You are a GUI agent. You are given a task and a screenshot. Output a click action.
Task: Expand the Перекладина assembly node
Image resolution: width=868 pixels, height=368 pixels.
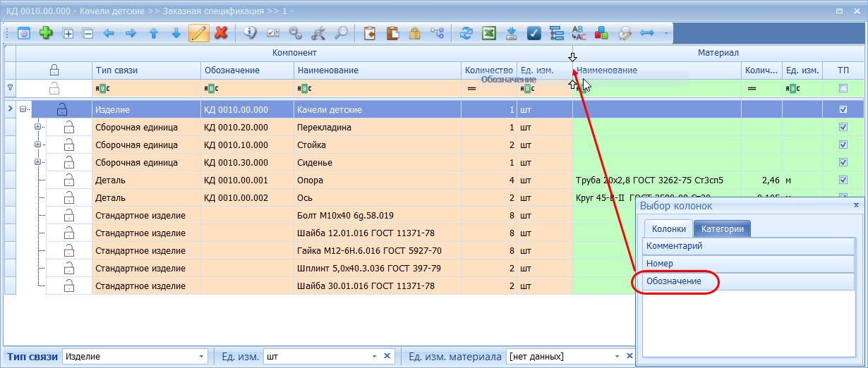(38, 127)
